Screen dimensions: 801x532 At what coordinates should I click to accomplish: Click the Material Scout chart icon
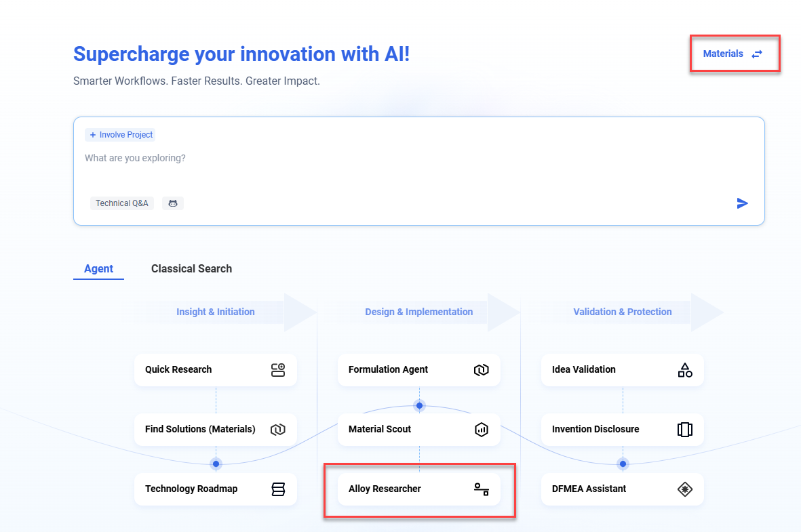(x=481, y=430)
